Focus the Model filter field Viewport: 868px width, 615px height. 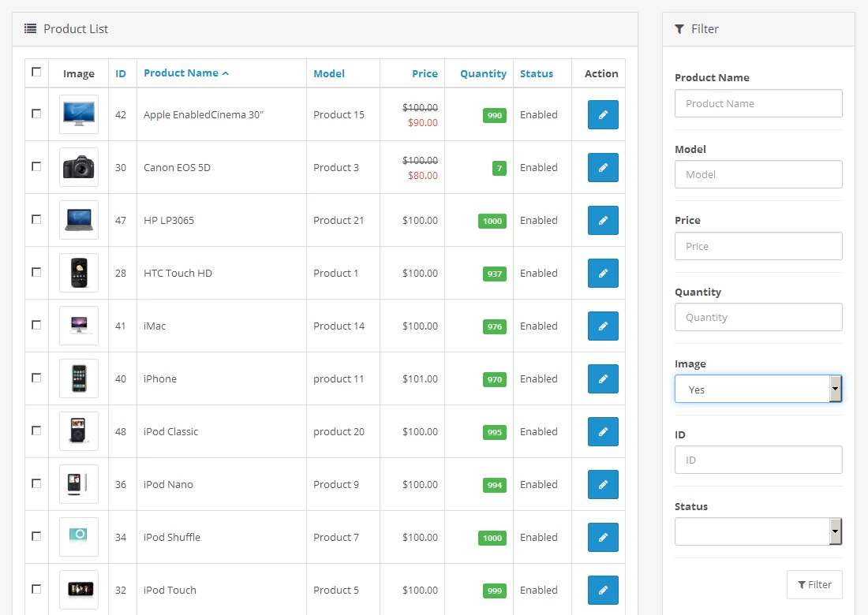point(758,174)
